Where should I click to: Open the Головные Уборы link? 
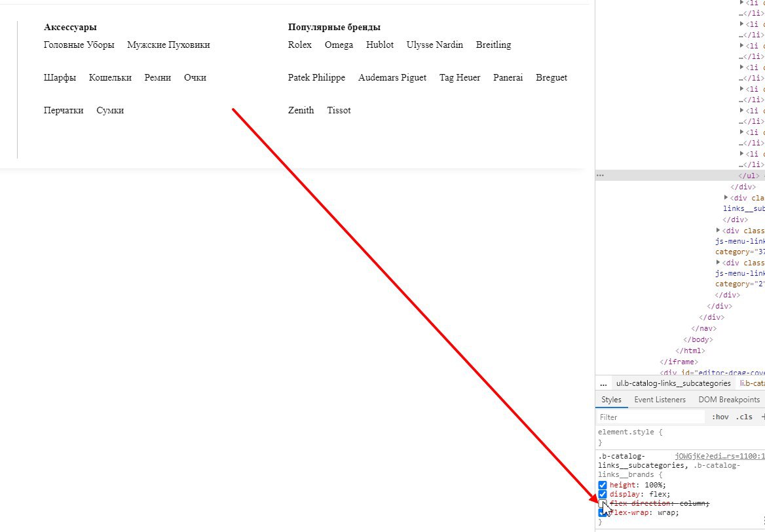(x=79, y=45)
